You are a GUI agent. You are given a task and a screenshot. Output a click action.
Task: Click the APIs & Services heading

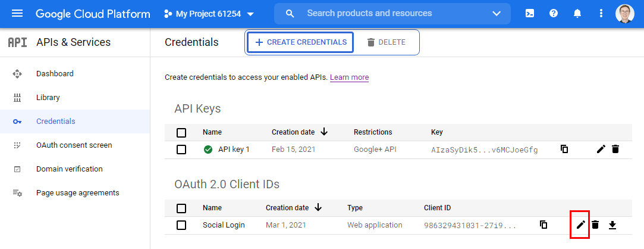click(x=74, y=42)
